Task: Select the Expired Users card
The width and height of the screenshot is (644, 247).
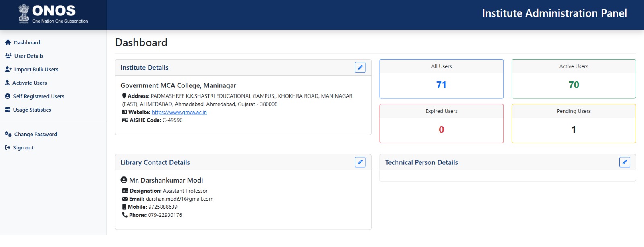Action: 441,124
